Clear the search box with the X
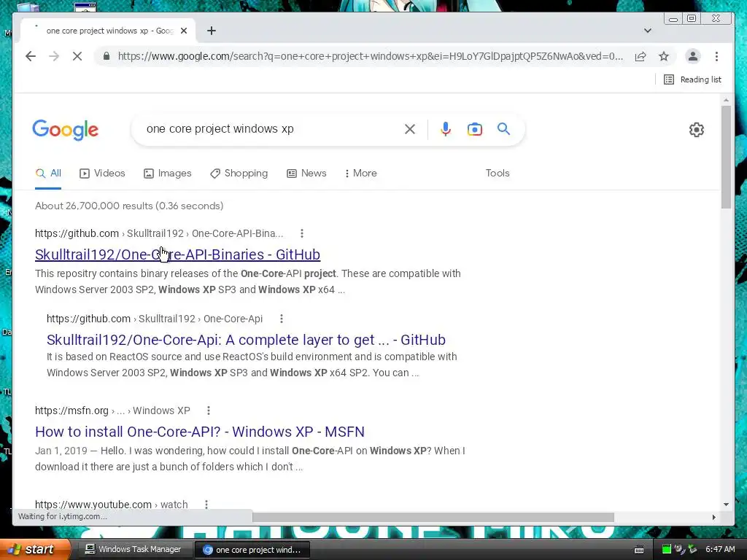This screenshot has height=560, width=747. pyautogui.click(x=410, y=129)
